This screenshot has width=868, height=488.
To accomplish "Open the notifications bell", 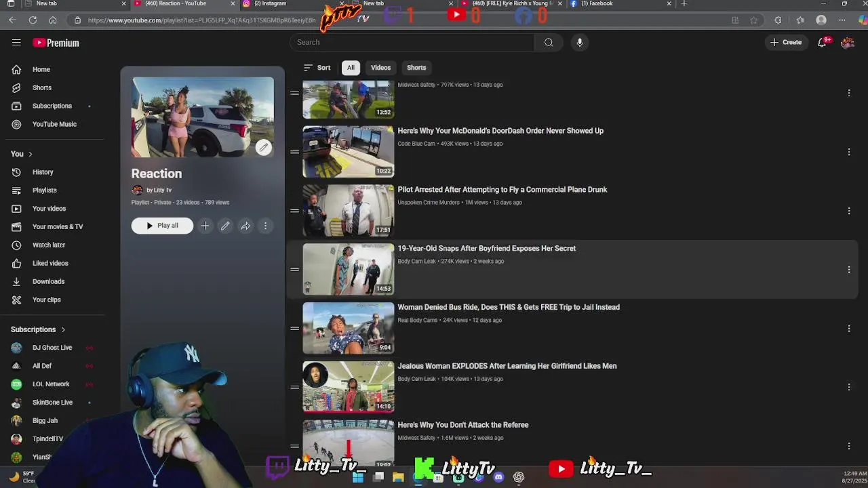I will pos(823,42).
